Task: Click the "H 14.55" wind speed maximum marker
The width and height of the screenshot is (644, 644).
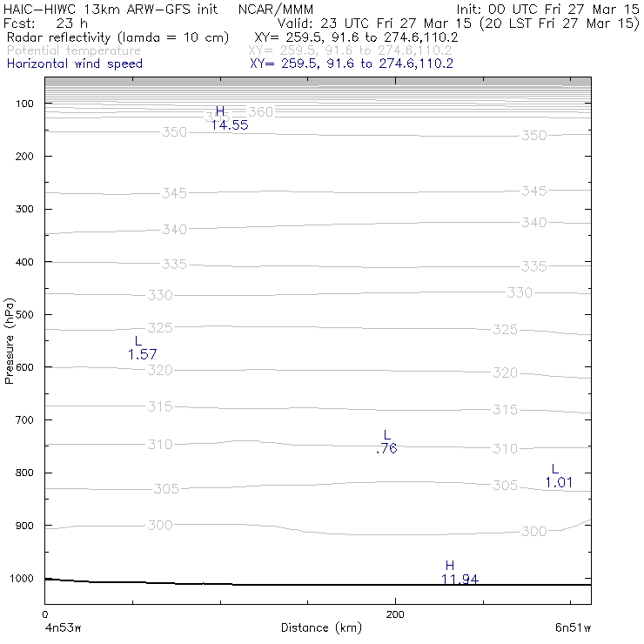Action: click(x=229, y=117)
